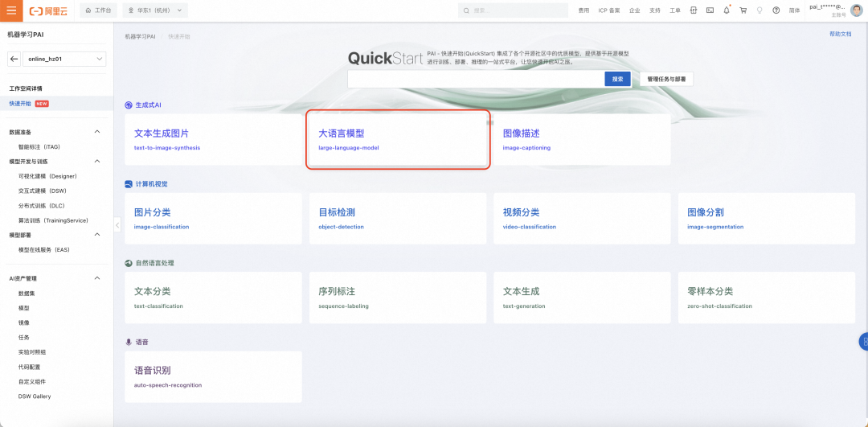Open the 帮助文档 help docs link
This screenshot has width=868, height=427.
coord(841,35)
